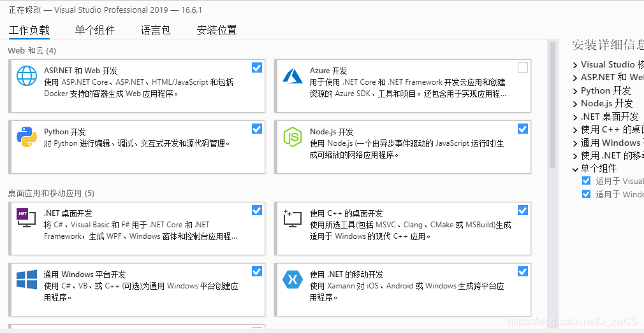Click the ASP.NET globe workload icon
The width and height of the screenshot is (644, 333).
click(x=27, y=76)
